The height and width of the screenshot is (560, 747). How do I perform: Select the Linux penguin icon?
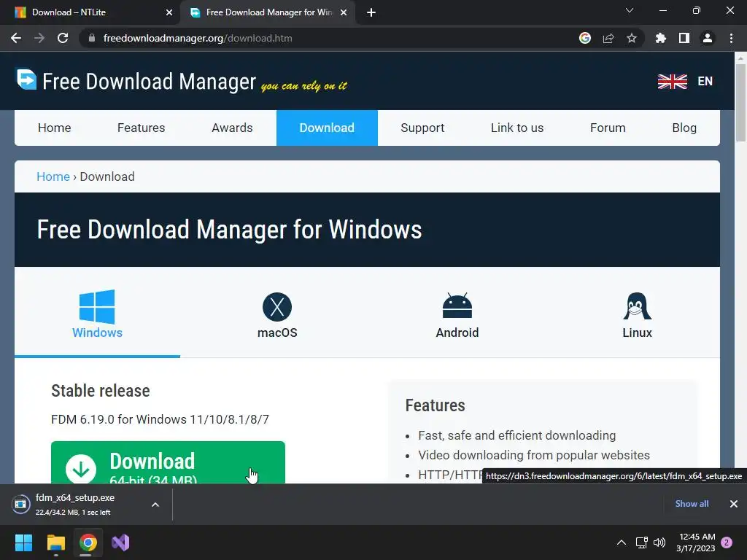click(637, 306)
